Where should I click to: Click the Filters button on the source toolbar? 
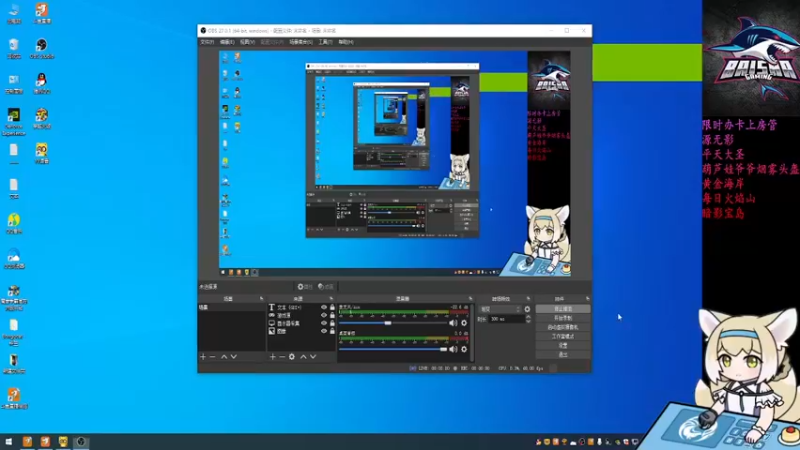[326, 287]
